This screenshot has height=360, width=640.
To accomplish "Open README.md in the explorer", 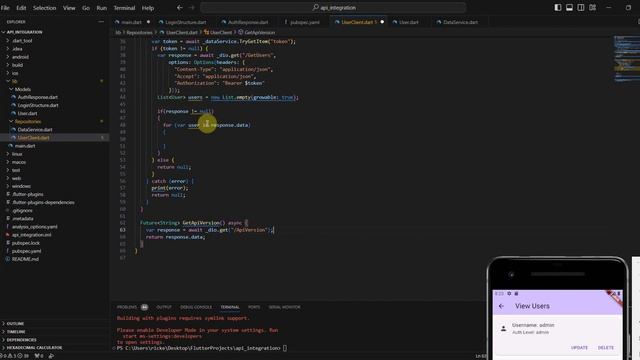I will click(25, 259).
